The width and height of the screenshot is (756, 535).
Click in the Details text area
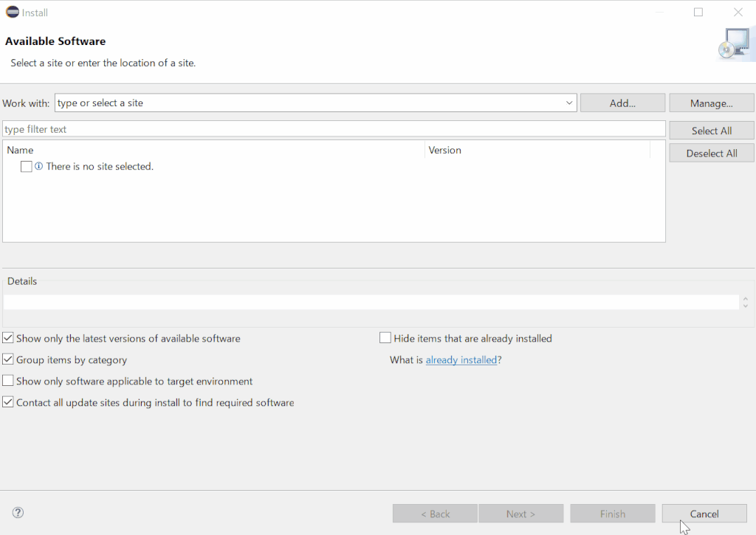(371, 302)
